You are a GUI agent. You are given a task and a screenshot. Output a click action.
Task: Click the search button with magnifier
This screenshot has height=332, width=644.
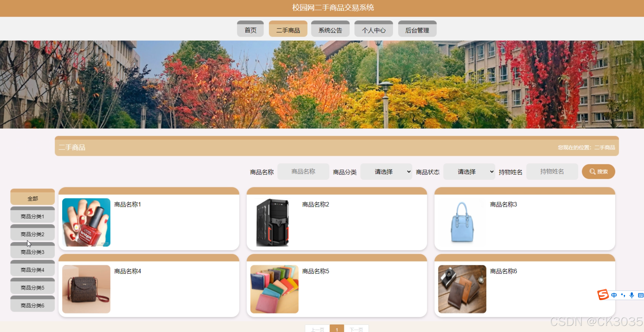pyautogui.click(x=598, y=171)
